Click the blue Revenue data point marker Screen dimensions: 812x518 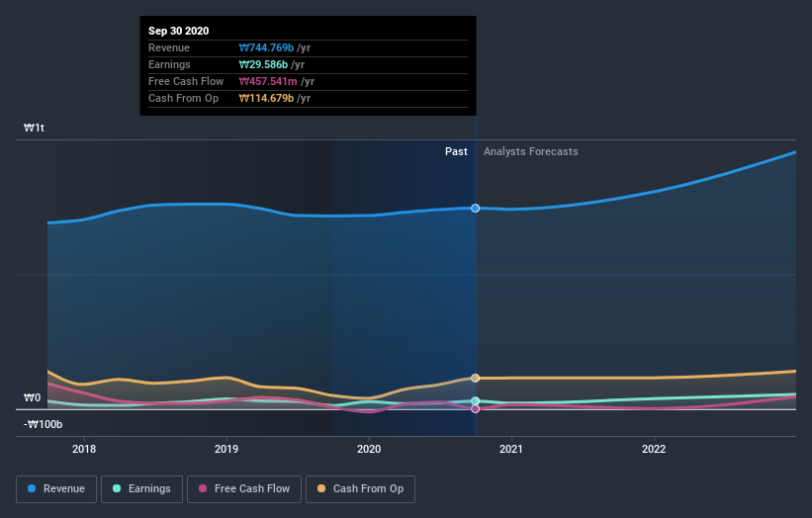476,208
